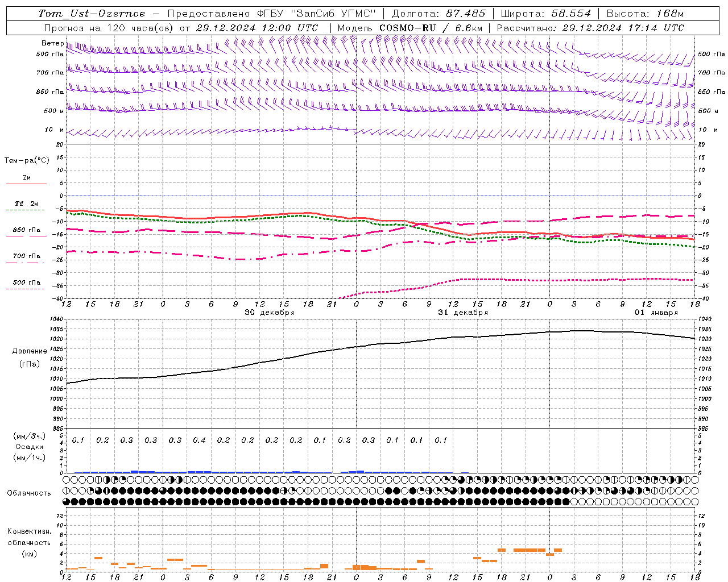
Task: Click the (мм/1ч.) precipitation unit label
Action: 30,458
